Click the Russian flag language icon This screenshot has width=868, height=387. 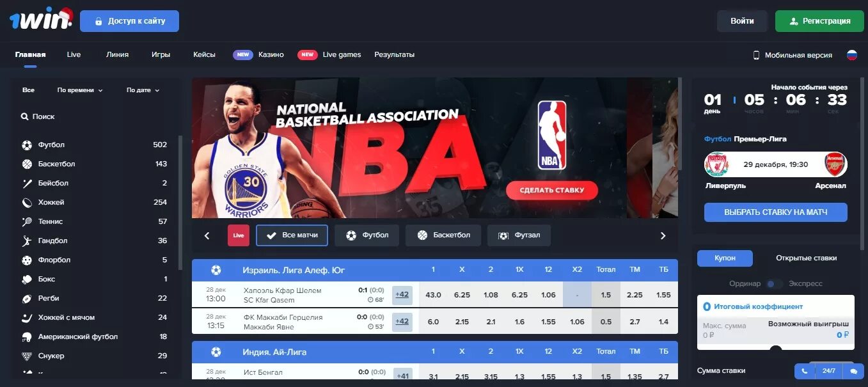coord(852,55)
